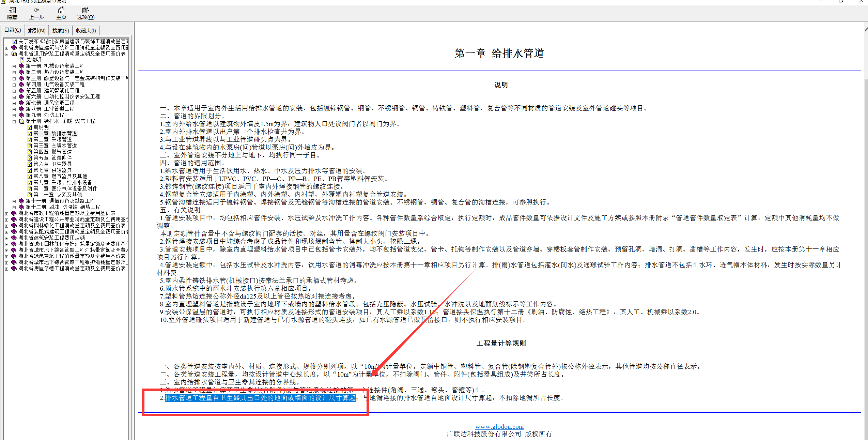
Task: Open the 选项(O) toolbar menu
Action: pyautogui.click(x=86, y=13)
